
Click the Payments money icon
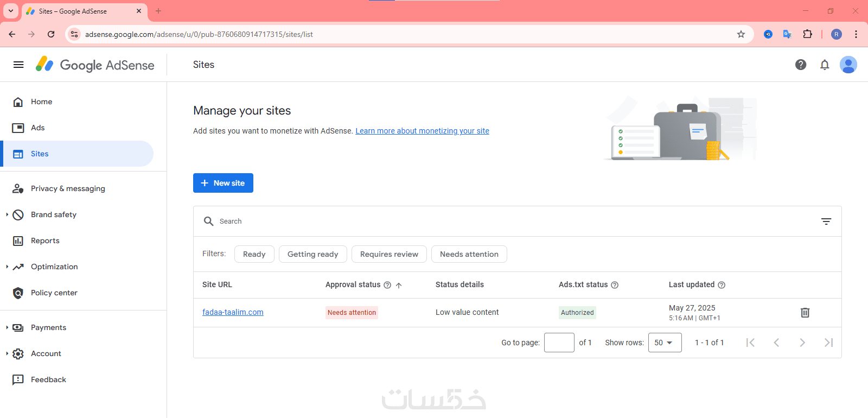(x=18, y=327)
